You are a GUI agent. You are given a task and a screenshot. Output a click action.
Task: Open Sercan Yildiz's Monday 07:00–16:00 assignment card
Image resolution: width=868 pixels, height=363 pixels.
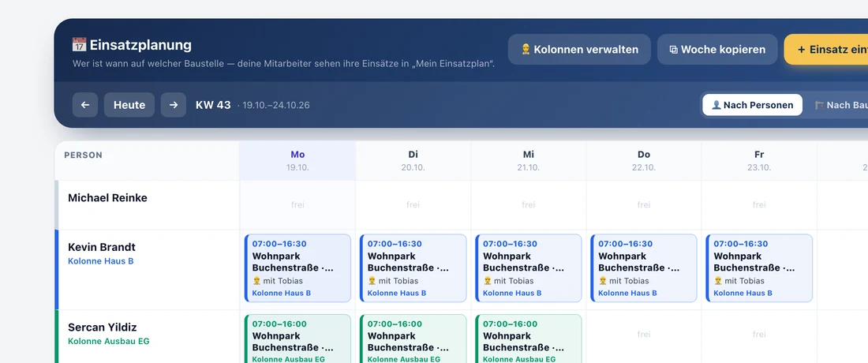click(x=297, y=339)
